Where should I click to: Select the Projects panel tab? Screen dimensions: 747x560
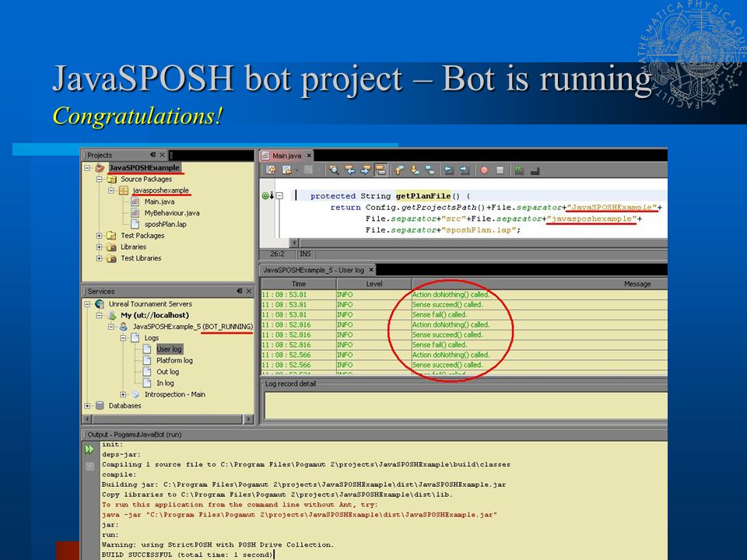100,156
